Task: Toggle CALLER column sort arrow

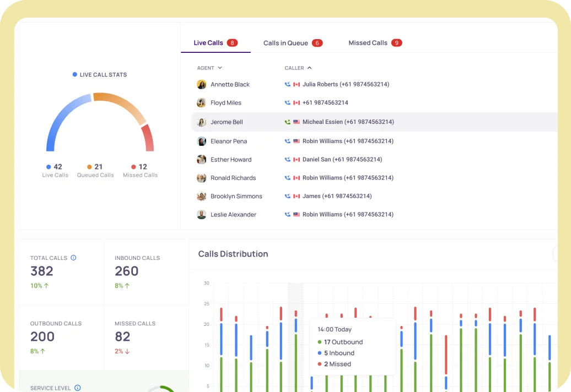Action: [x=310, y=68]
